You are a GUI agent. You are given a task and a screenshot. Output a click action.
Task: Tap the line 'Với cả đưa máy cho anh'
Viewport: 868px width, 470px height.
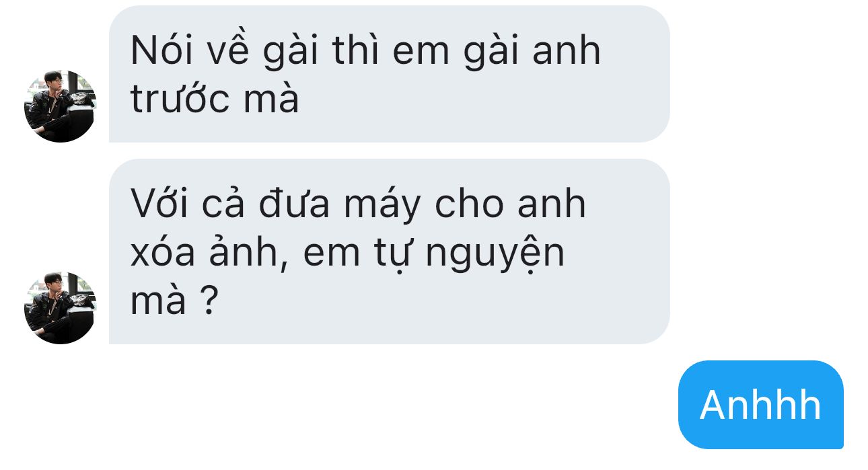359,204
